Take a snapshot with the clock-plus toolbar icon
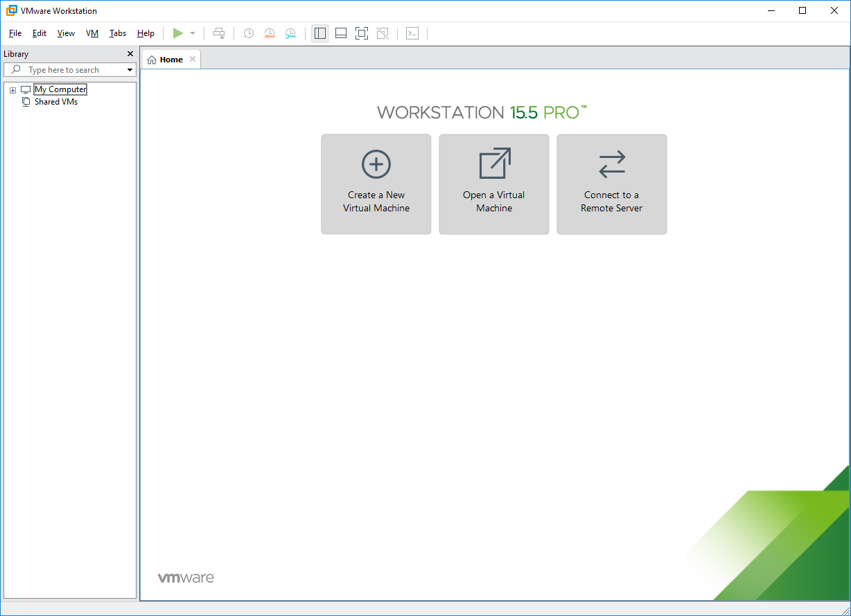The height and width of the screenshot is (616, 851). (248, 33)
